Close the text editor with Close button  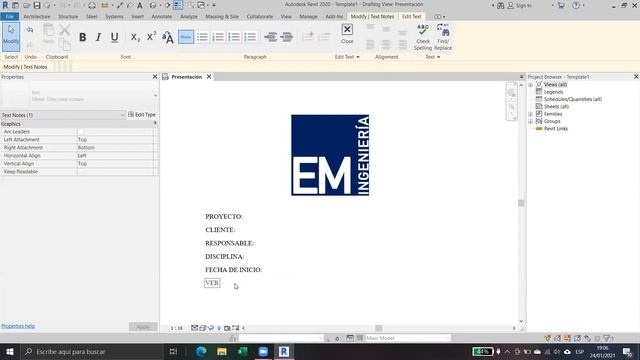tap(347, 33)
